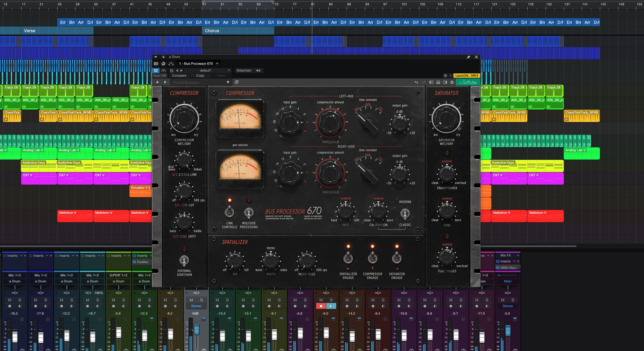Open Inserts dropdown on Main channel
This screenshot has height=351, width=644.
[x=514, y=262]
